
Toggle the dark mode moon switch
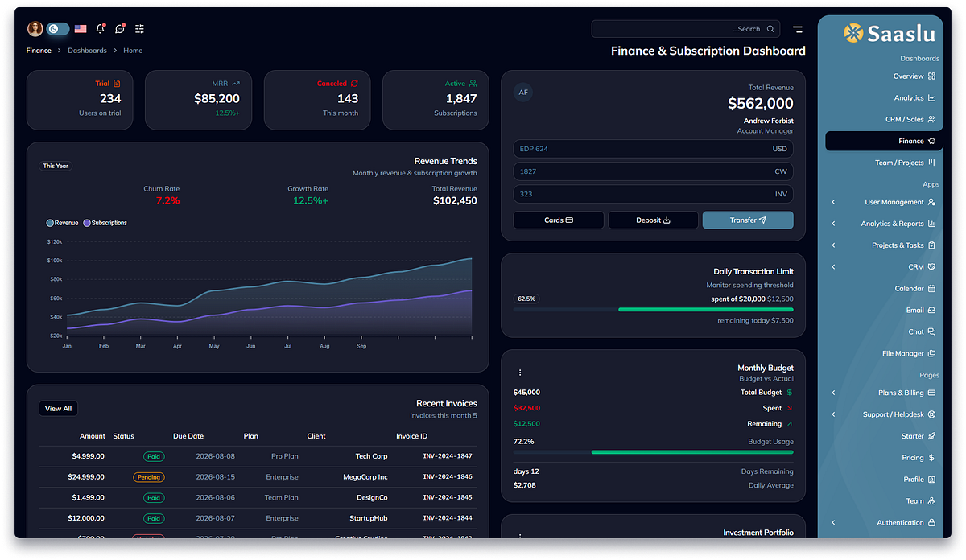click(57, 29)
